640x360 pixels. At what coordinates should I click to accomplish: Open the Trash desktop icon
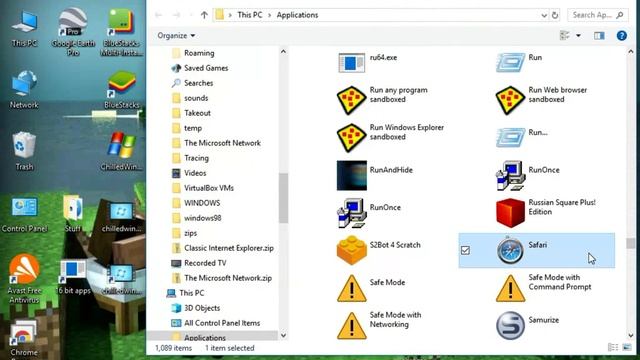24,151
